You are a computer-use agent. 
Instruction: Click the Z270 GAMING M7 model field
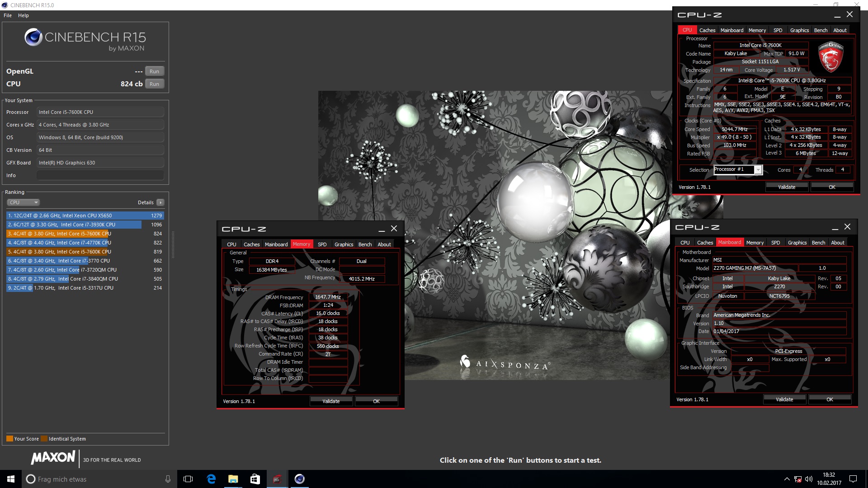click(755, 268)
